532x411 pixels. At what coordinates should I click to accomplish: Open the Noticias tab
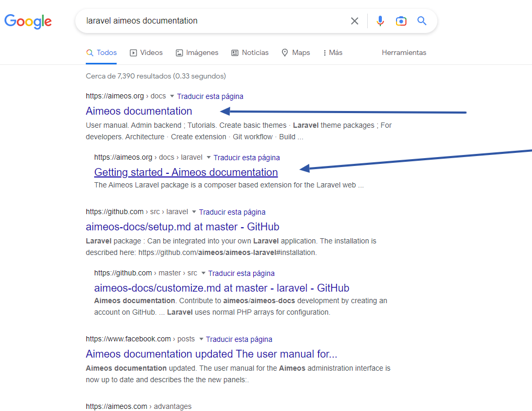point(250,53)
